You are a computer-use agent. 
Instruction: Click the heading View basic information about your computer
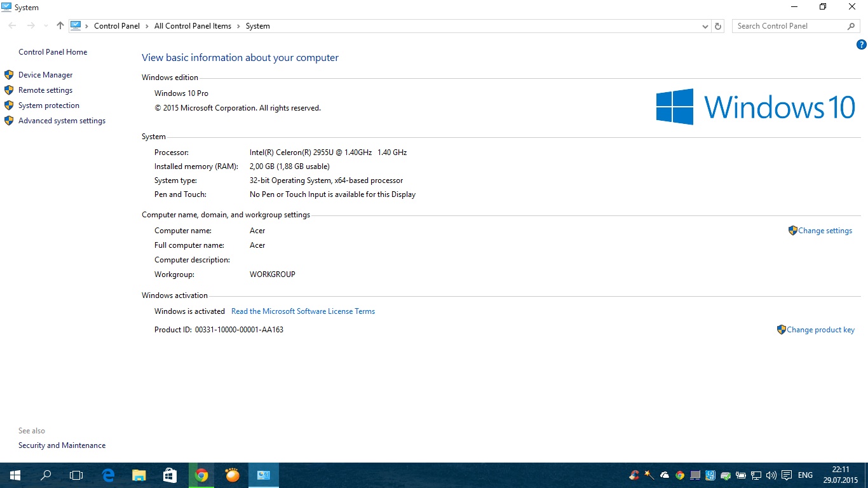(x=240, y=58)
